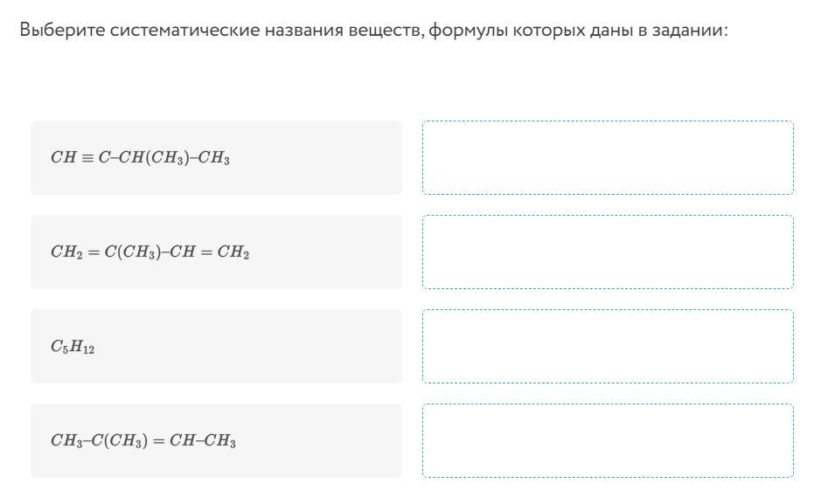Click the alkene formula text in last card
The width and height of the screenshot is (828, 504).
pos(143,440)
